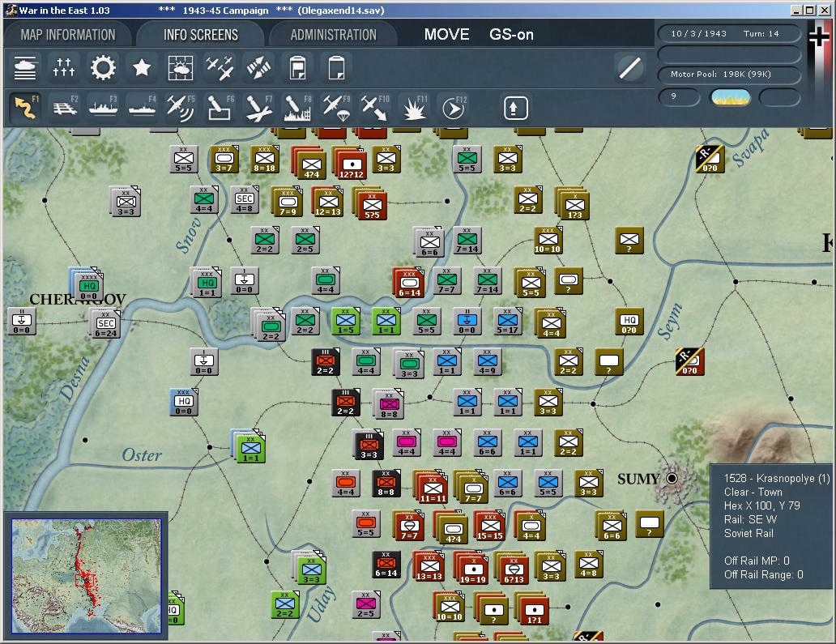Click the SUMY city marker
The height and width of the screenshot is (644, 836).
point(672,478)
